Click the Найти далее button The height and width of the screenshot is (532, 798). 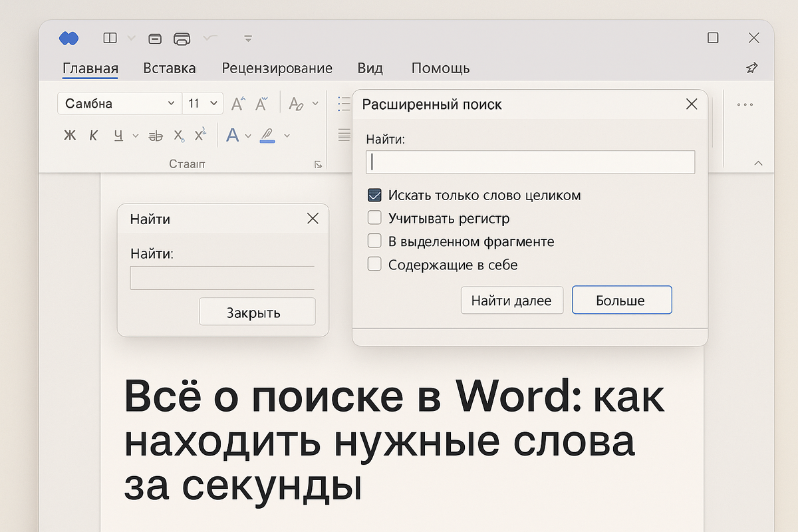pos(512,301)
